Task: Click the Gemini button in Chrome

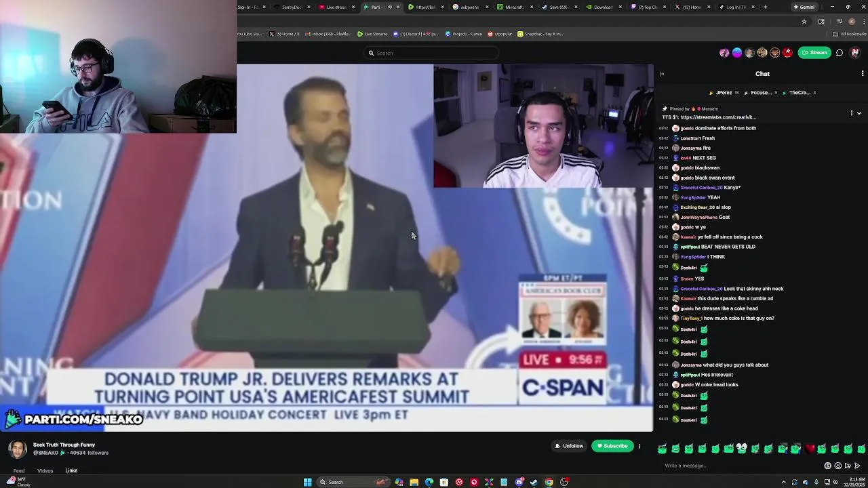Action: [804, 7]
